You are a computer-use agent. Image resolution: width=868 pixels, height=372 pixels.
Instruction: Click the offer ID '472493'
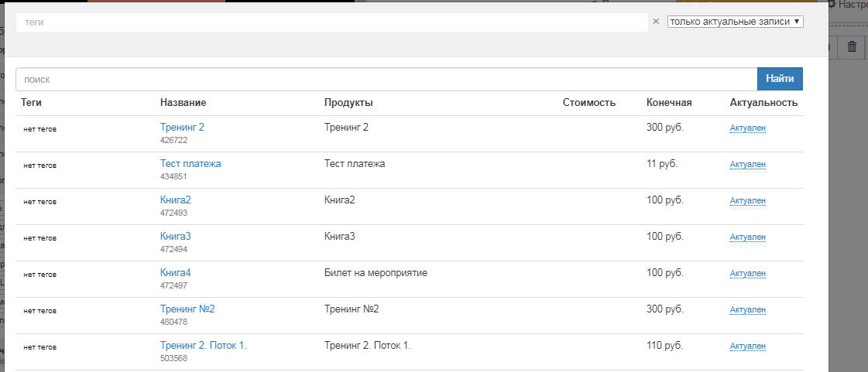point(173,213)
